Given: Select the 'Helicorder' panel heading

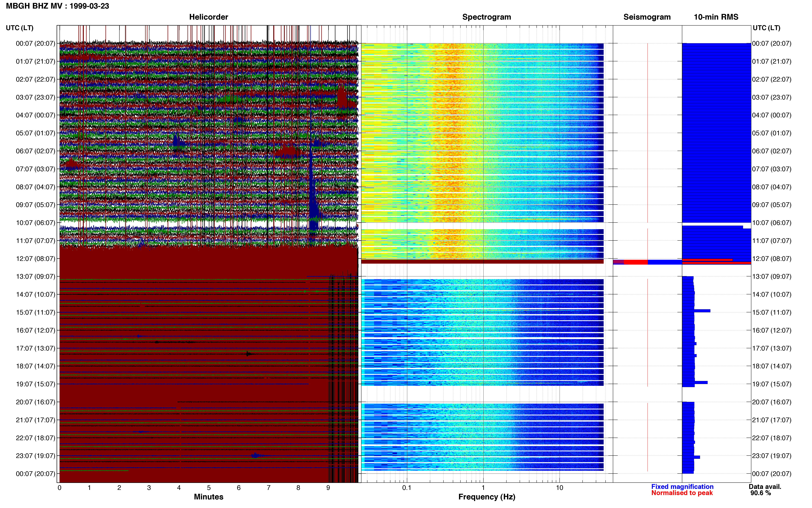Looking at the screenshot, I should [x=209, y=17].
